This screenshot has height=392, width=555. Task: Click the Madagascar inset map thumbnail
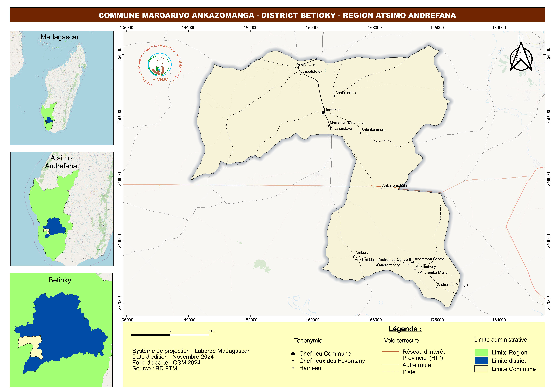(x=62, y=88)
